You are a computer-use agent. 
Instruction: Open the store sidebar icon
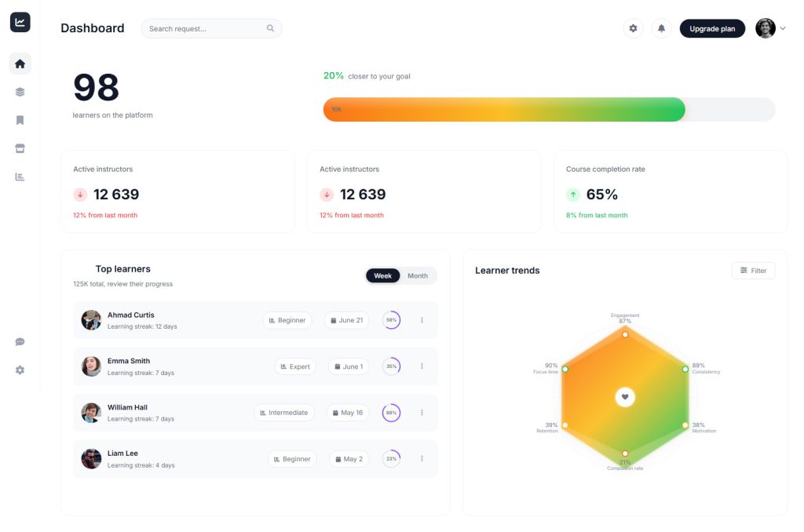coord(20,148)
